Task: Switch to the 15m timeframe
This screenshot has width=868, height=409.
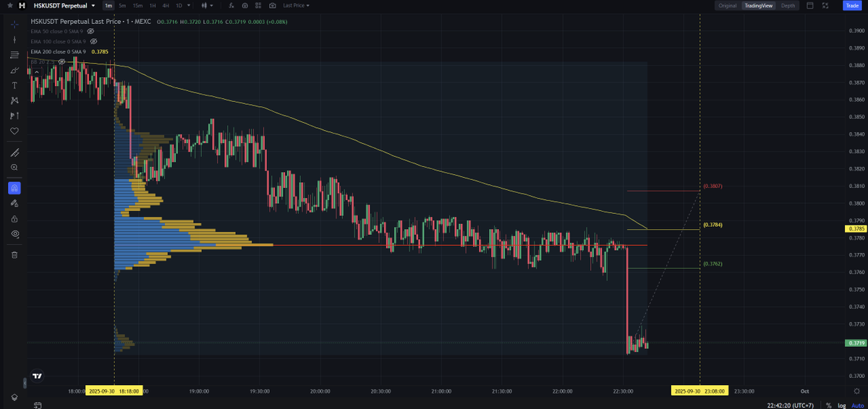Action: click(137, 5)
